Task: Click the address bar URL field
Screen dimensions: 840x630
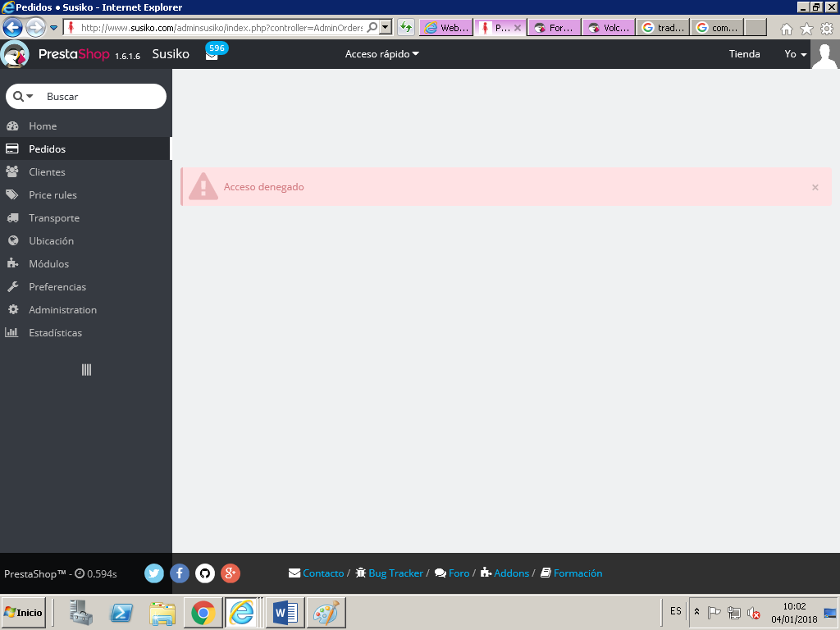Action: pos(221,27)
